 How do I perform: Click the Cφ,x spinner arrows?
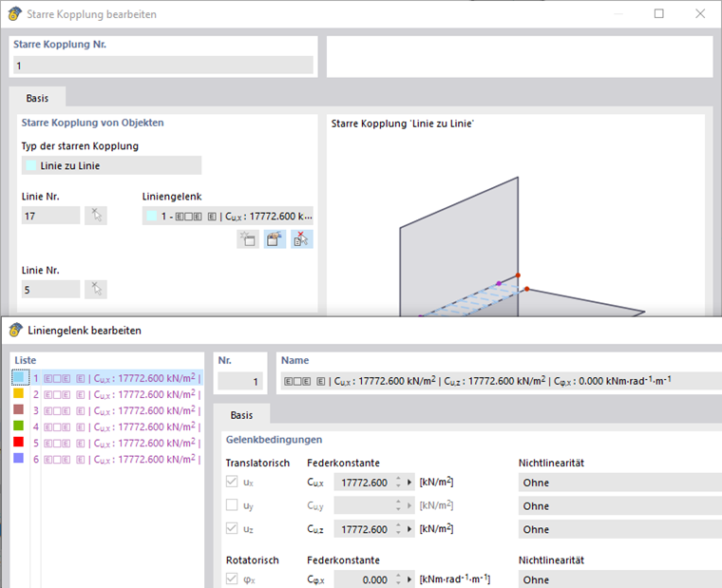coord(398,579)
